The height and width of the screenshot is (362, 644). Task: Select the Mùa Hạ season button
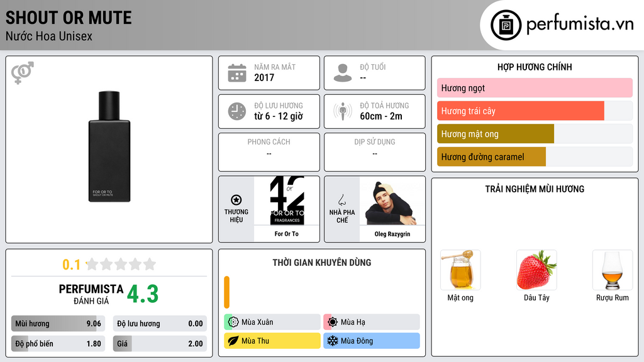point(372,322)
